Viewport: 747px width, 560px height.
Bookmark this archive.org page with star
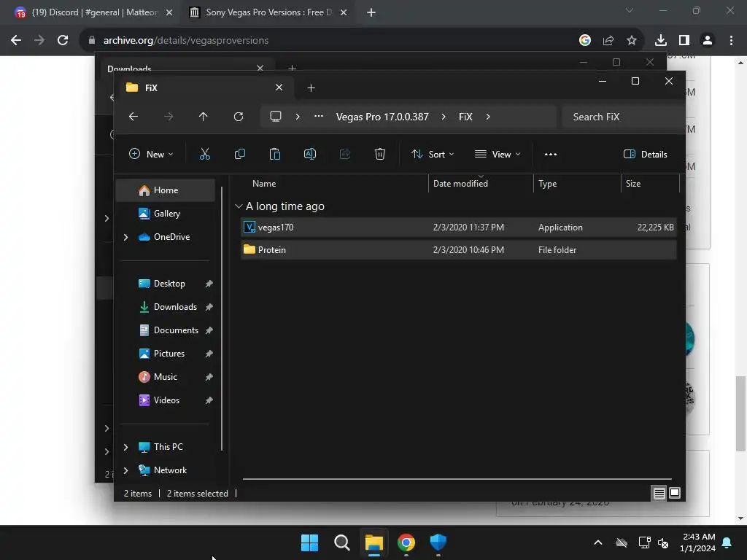632,41
